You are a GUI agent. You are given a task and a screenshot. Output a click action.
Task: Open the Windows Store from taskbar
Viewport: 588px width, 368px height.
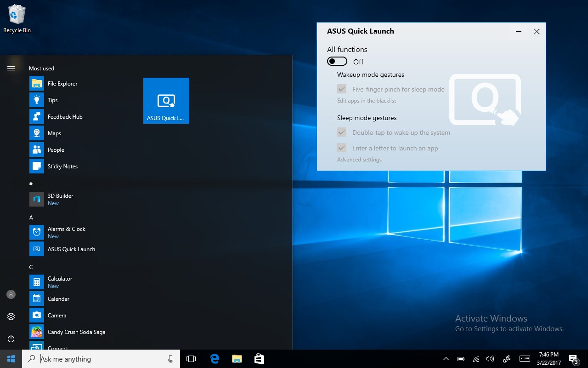(x=259, y=358)
